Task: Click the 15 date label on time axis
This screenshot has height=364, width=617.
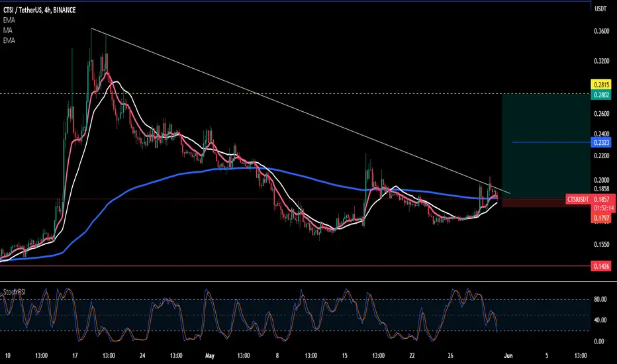Action: 345,356
